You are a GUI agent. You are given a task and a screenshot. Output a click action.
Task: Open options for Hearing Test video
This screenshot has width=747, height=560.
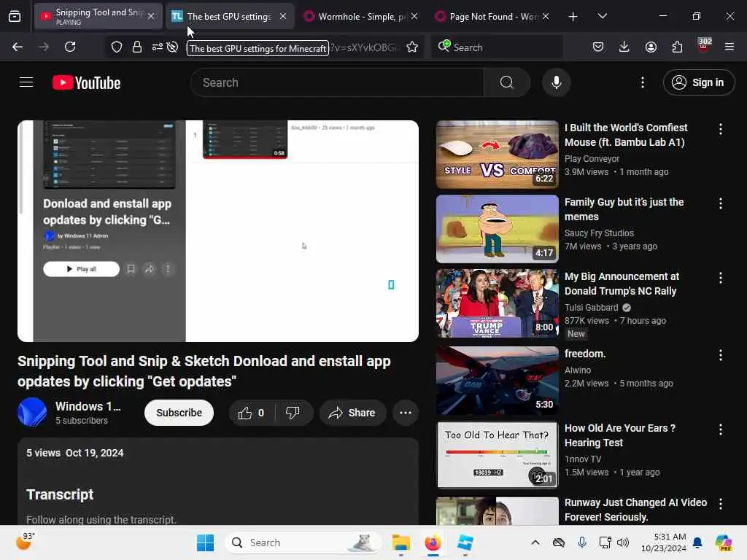pyautogui.click(x=720, y=429)
